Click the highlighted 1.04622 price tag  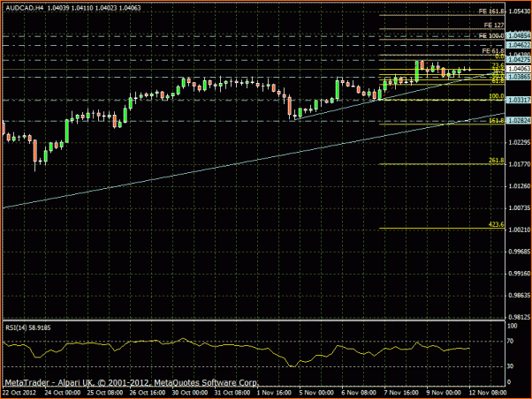coord(519,45)
